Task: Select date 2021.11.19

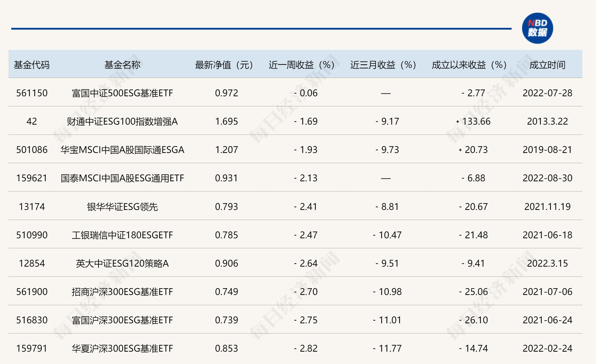Action: pyautogui.click(x=547, y=207)
